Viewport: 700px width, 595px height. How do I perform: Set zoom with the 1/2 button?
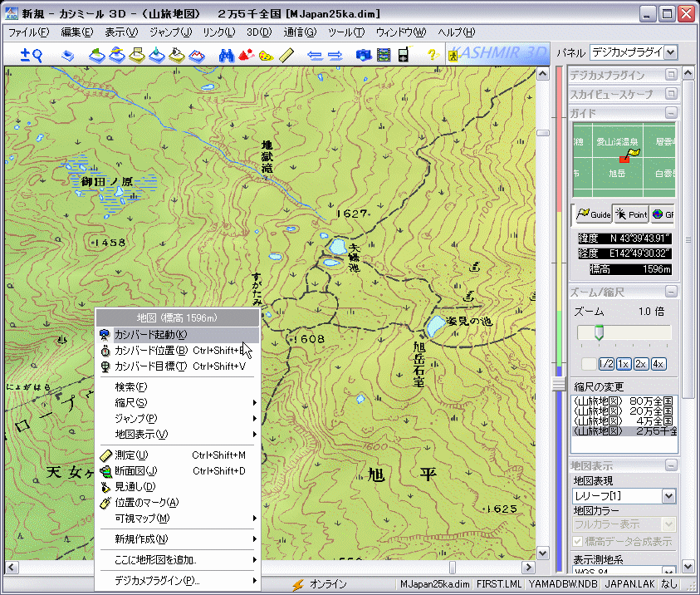click(x=606, y=364)
